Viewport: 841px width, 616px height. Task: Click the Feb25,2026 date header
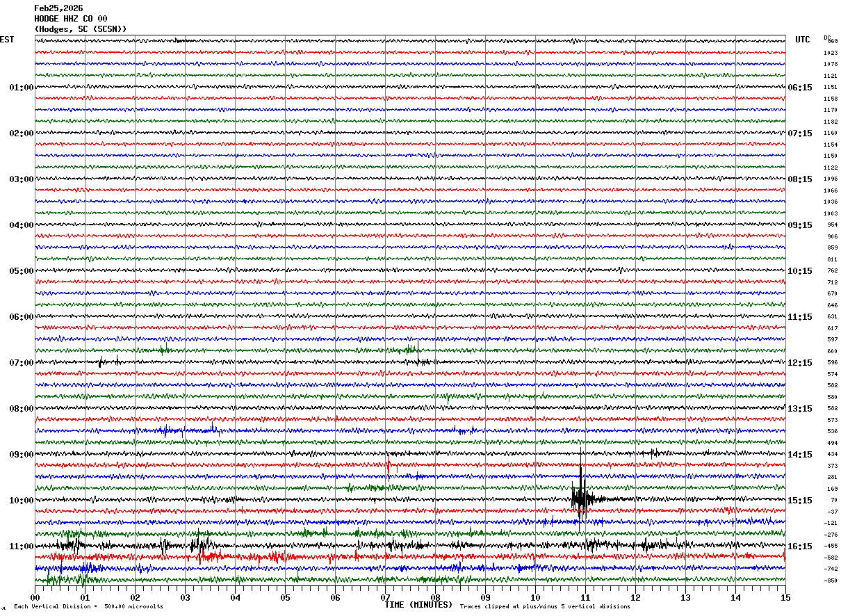[x=58, y=8]
